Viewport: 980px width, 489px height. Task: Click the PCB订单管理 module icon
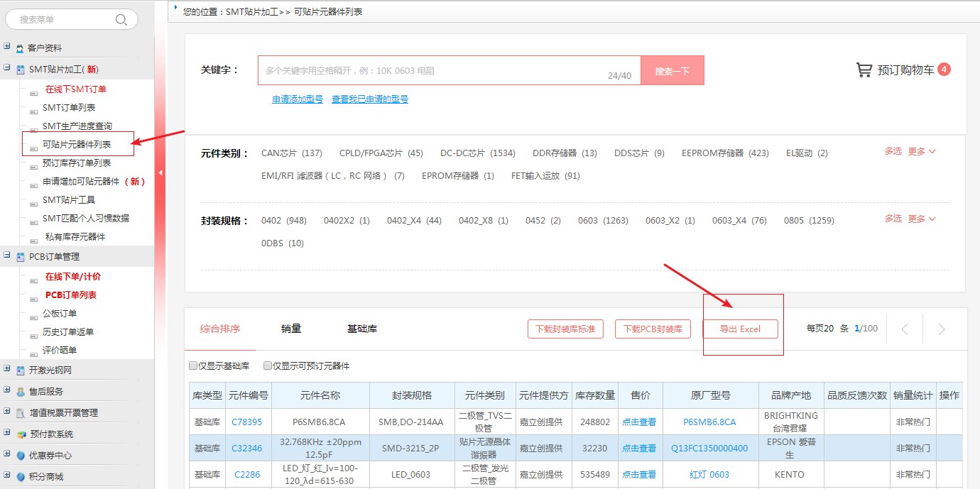click(x=20, y=257)
